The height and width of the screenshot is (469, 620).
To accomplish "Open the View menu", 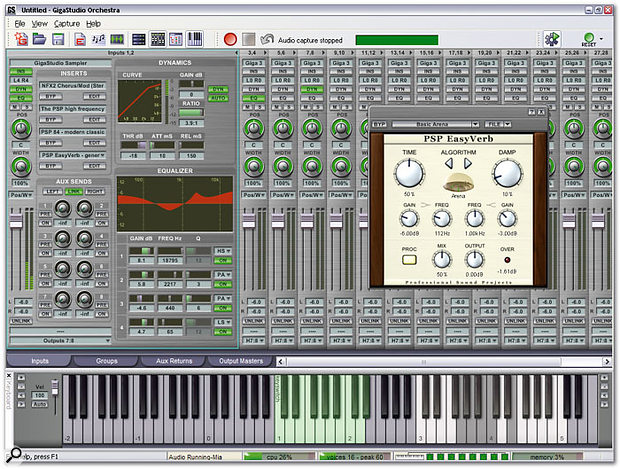I will click(40, 24).
